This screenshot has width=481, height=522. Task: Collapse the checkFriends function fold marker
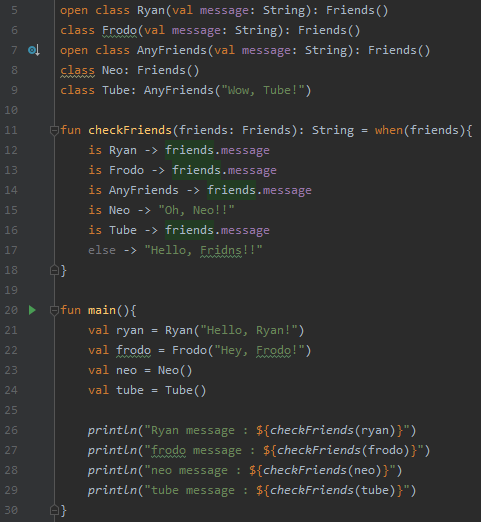(54, 130)
